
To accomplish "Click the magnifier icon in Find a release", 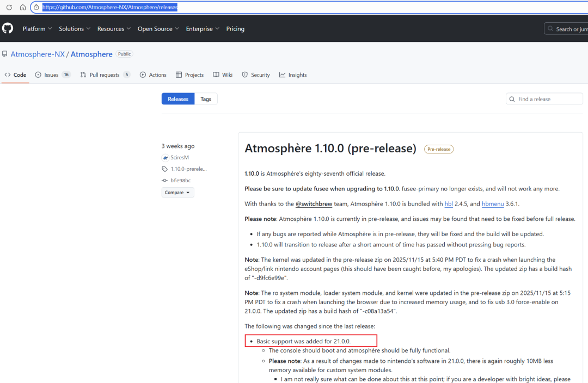I will pos(512,99).
